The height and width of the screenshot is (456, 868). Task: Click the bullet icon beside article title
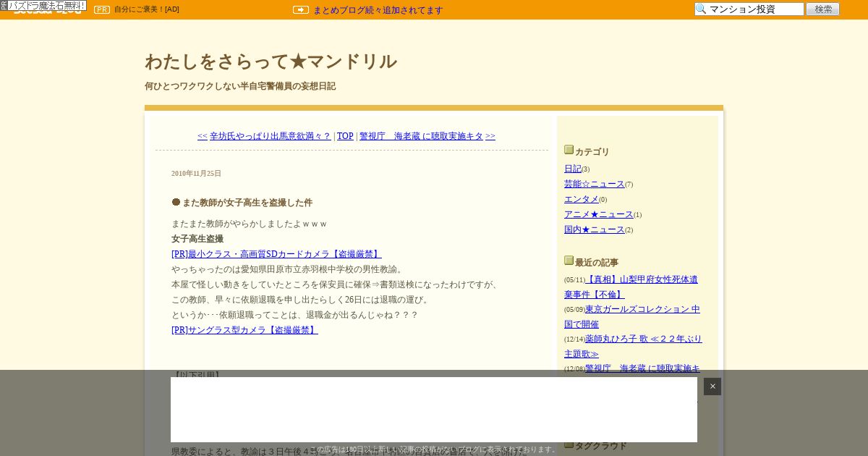(x=176, y=202)
